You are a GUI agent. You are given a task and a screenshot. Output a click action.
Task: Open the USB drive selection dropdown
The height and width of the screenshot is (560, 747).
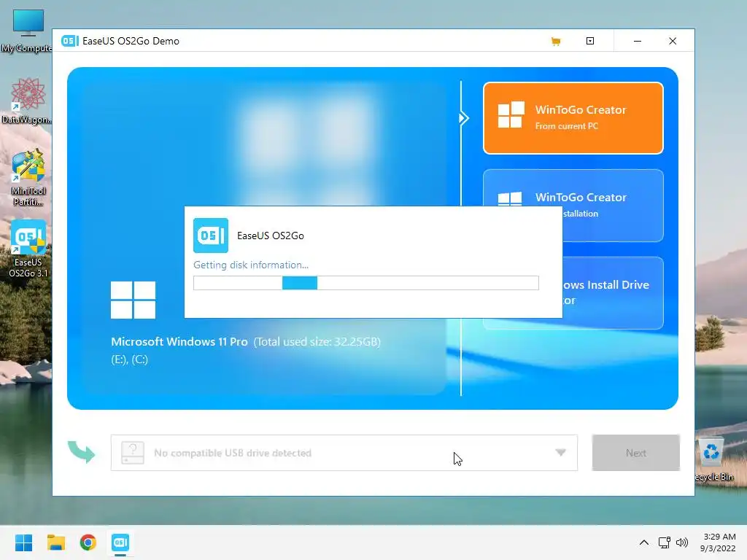pos(344,453)
